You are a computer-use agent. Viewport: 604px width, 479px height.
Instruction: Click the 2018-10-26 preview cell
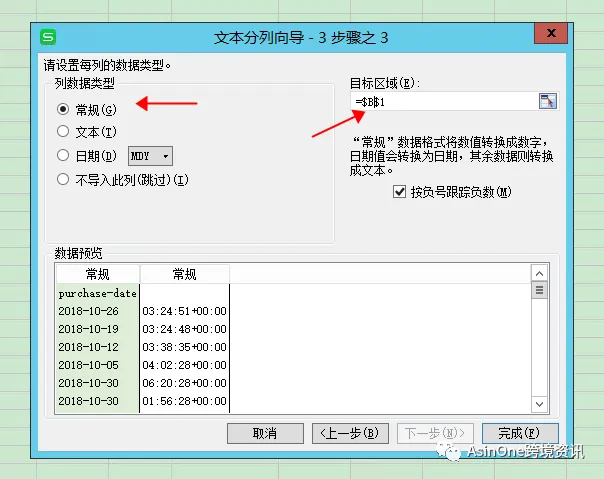[x=97, y=311]
